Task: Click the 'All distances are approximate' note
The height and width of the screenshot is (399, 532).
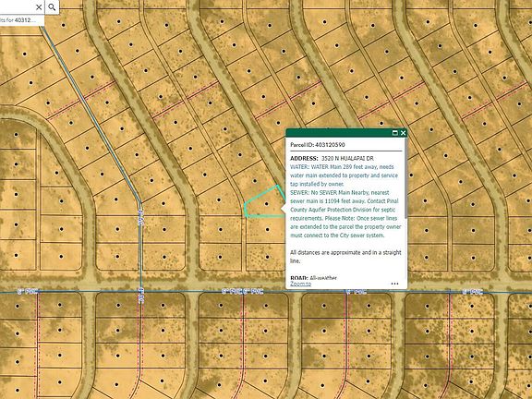Action: pyautogui.click(x=345, y=257)
